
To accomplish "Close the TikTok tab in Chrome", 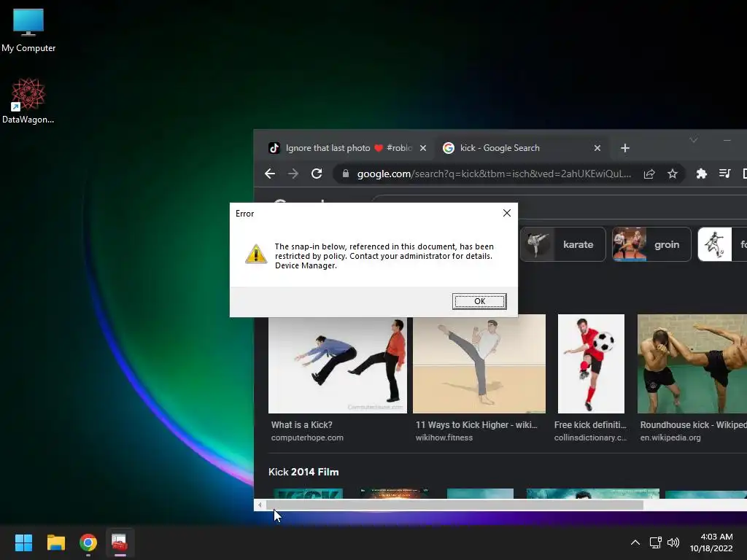I will pyautogui.click(x=422, y=148).
